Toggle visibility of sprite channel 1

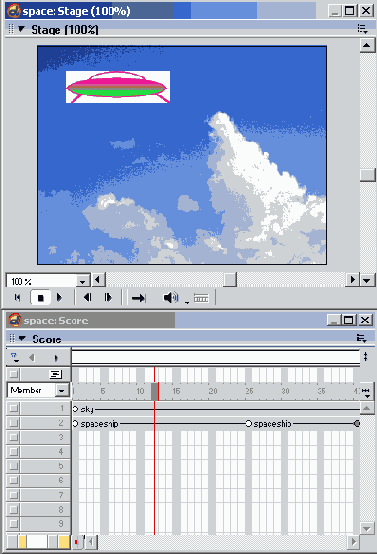click(x=13, y=408)
